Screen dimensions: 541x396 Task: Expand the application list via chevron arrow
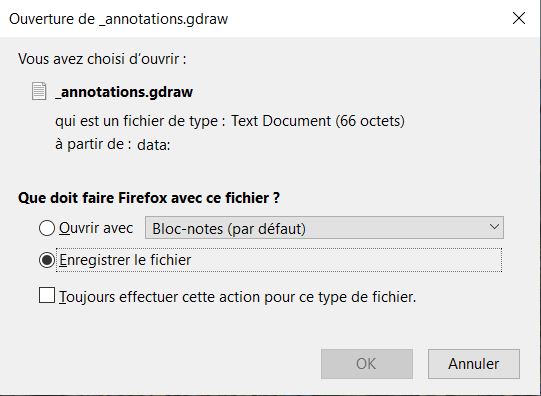[494, 227]
